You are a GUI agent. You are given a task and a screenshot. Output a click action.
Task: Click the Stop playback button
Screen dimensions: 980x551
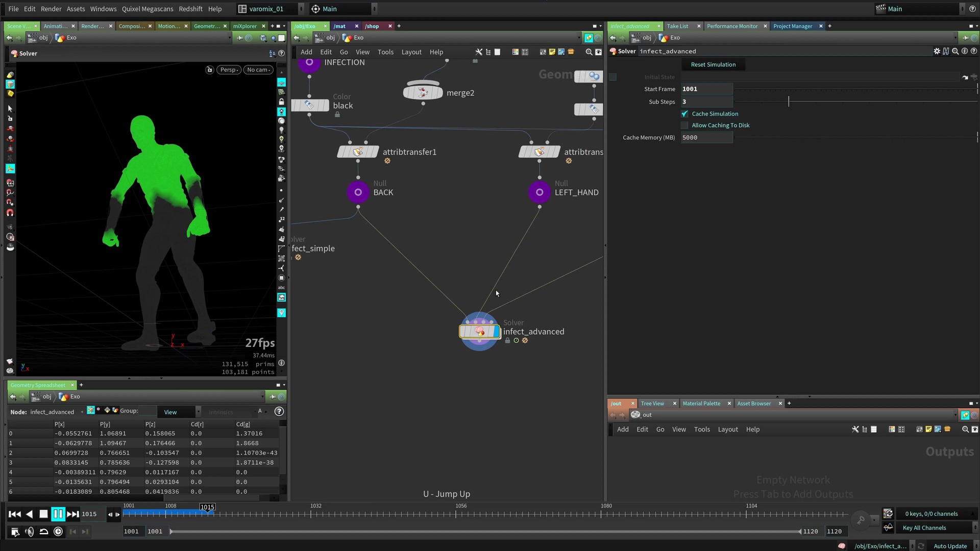pyautogui.click(x=43, y=514)
